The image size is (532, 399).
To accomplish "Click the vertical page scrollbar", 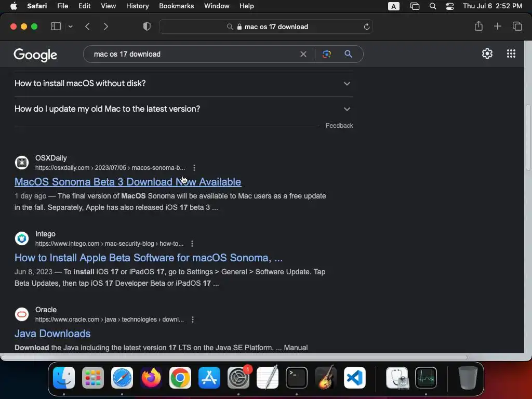I will click(x=528, y=137).
